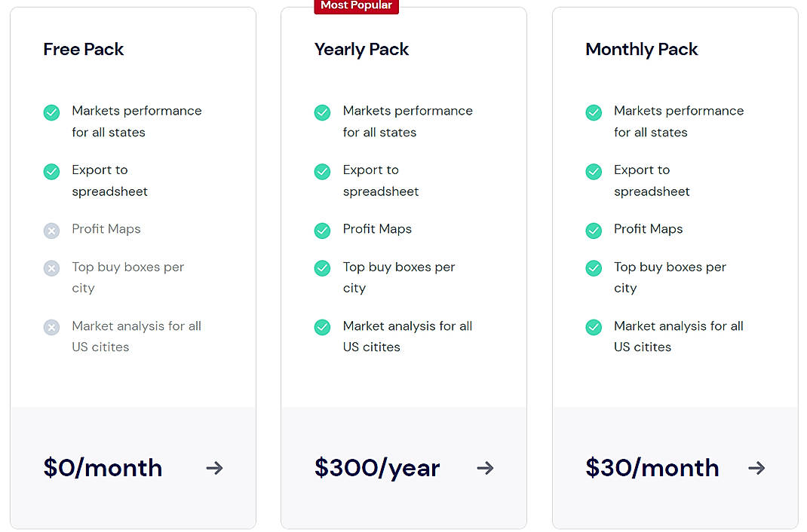This screenshot has width=807, height=532.
Task: Click the check for Export to spreadsheet in Monthly Pack
Action: 594,171
